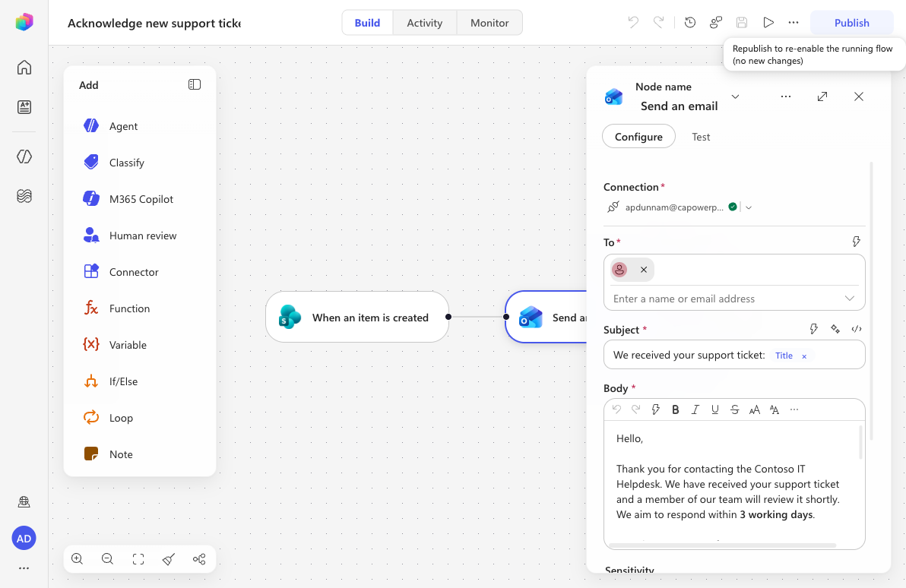This screenshot has height=588, width=906.
Task: Open sidebar more options ellipsis
Action: coord(24,568)
